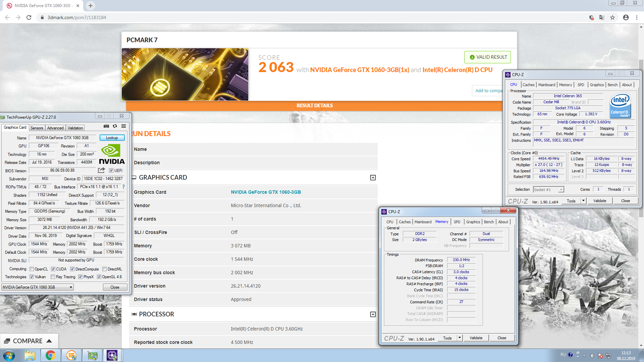644x362 pixels.
Task: Toggle the OpenCL checkbox
Action: (32, 269)
